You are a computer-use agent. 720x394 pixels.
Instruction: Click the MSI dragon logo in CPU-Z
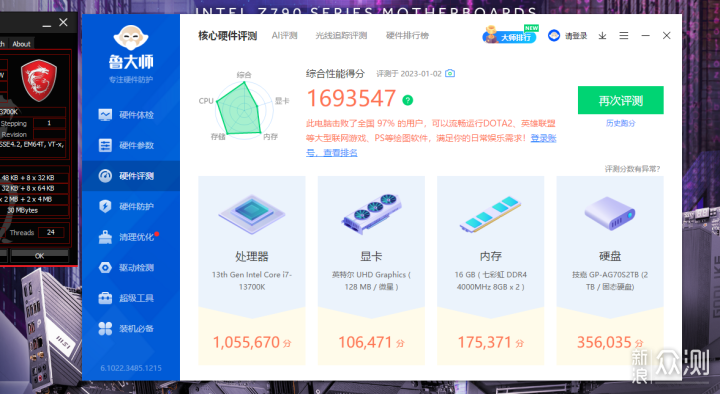click(39, 80)
